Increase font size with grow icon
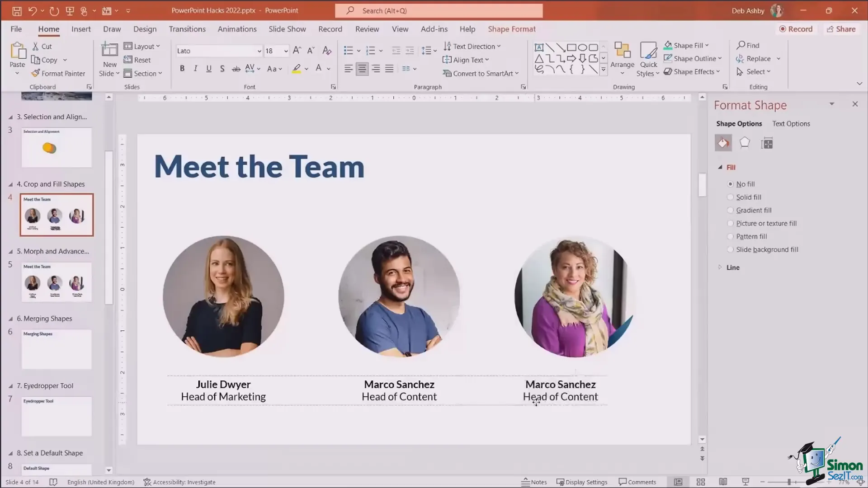Image resolution: width=868 pixels, height=488 pixels. [x=297, y=51]
